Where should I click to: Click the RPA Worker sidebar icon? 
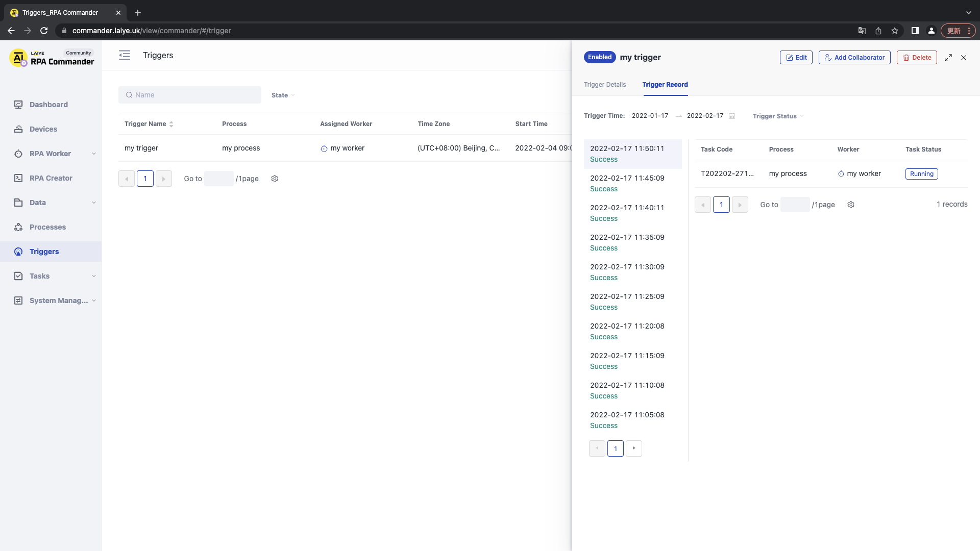point(18,154)
